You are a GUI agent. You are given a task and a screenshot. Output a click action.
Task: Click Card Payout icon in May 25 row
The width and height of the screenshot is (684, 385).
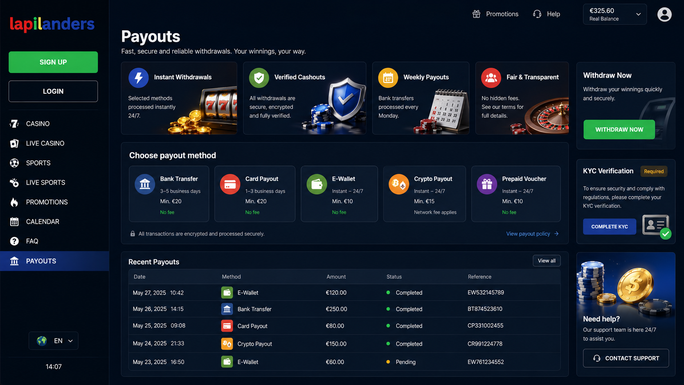(x=227, y=326)
